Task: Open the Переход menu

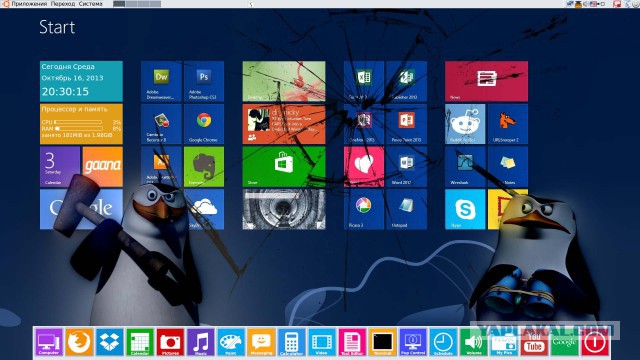Action: pos(63,4)
